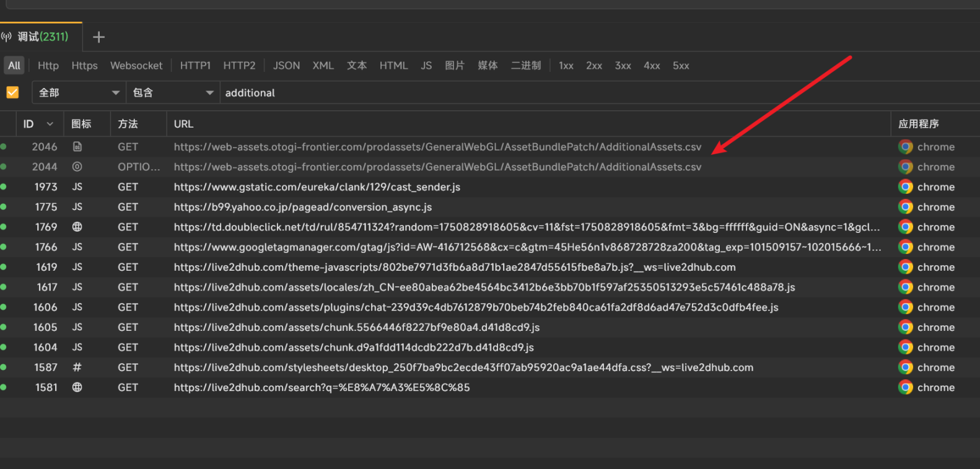Filter by 3xx status codes
This screenshot has height=469, width=980.
click(x=623, y=65)
